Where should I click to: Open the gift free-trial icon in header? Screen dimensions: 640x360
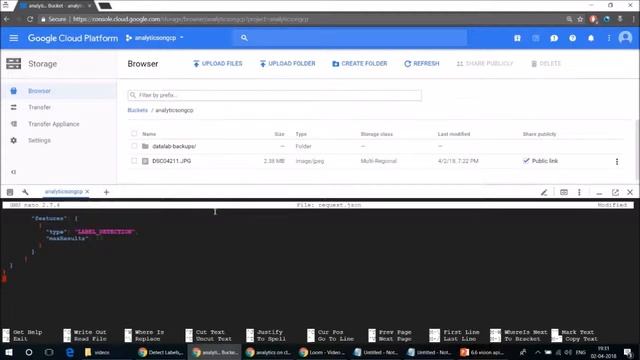(517, 38)
